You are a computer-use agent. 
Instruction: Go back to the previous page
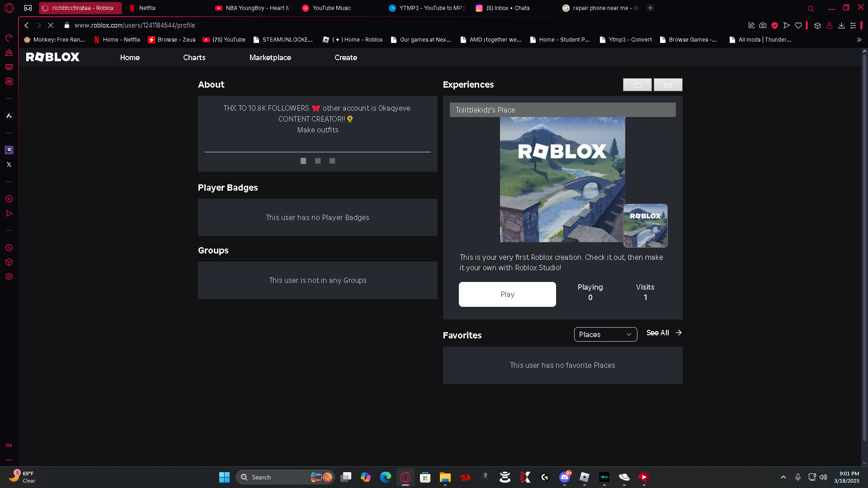27,25
